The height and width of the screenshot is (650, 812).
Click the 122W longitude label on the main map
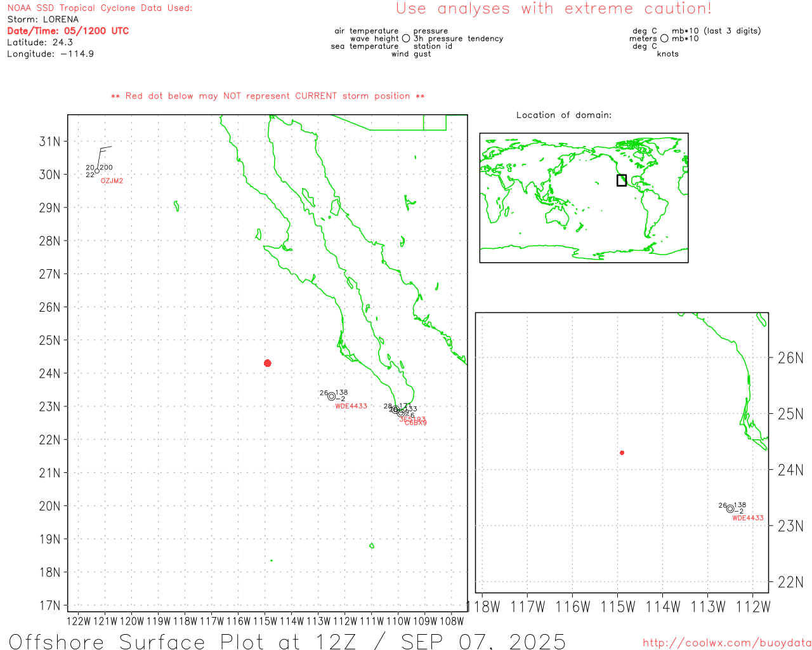79,621
